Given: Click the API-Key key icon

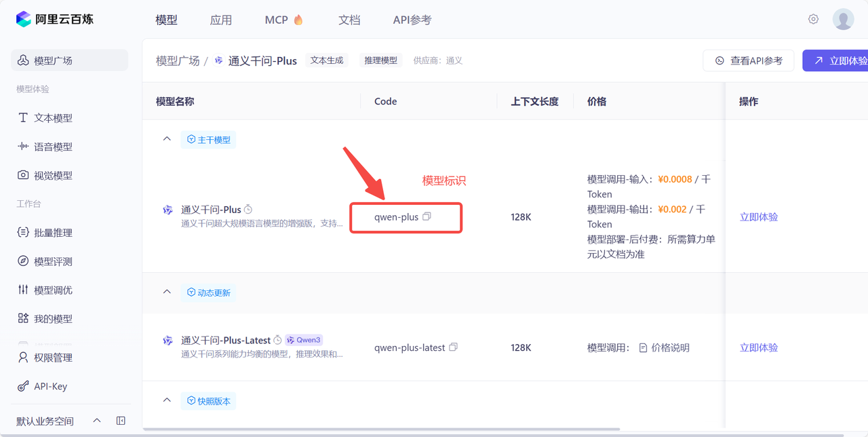Looking at the screenshot, I should [23, 386].
